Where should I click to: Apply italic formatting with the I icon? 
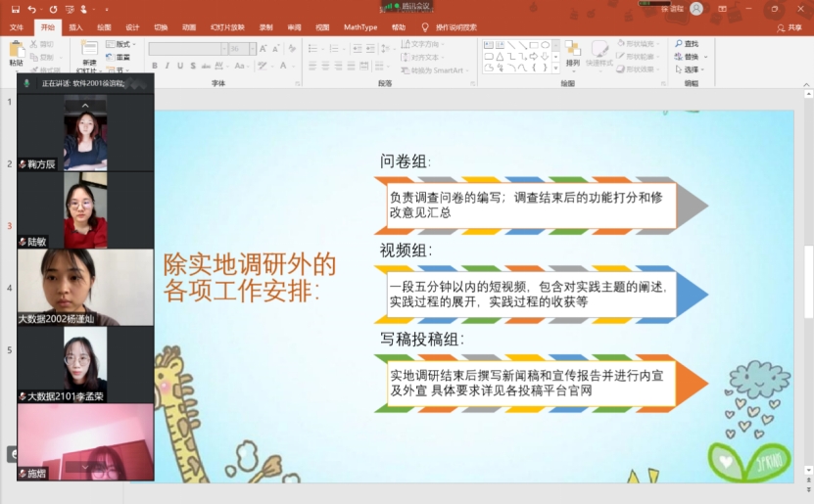[x=168, y=66]
